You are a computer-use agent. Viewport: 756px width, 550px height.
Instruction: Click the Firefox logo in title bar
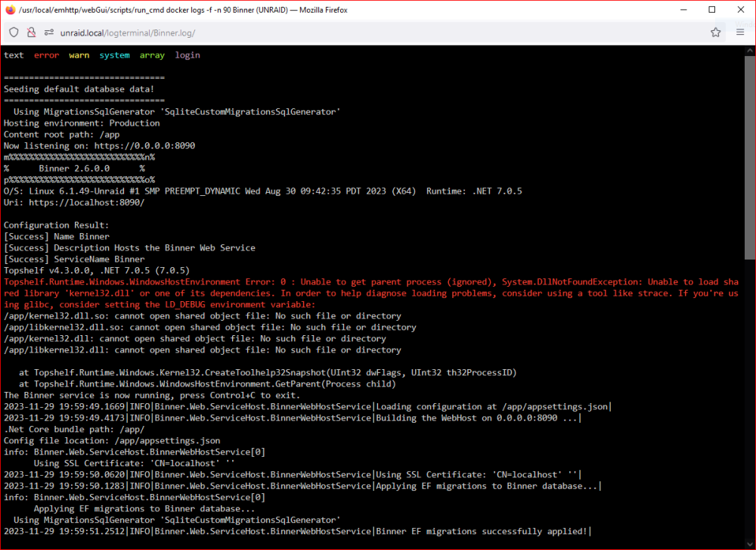tap(10, 10)
